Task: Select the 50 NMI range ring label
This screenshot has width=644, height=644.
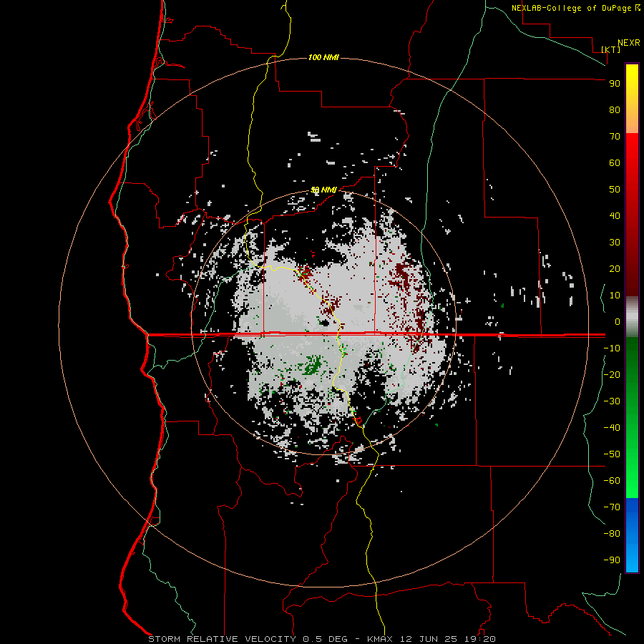Action: (x=323, y=190)
